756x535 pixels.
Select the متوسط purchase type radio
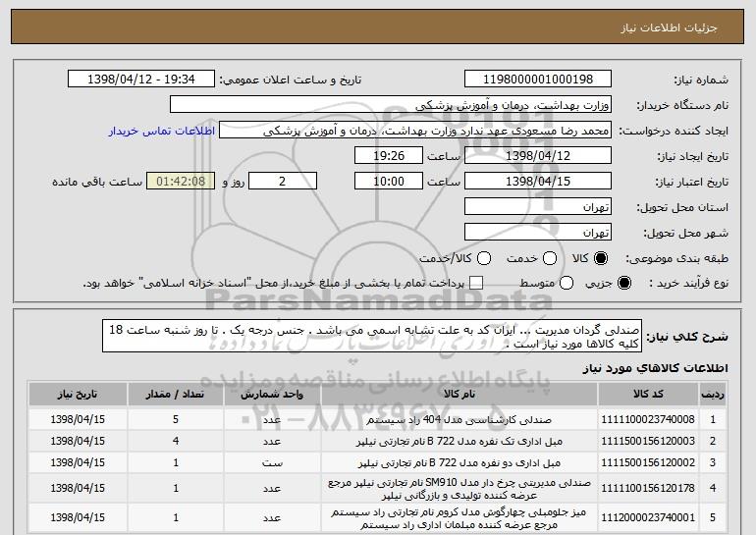coord(567,283)
